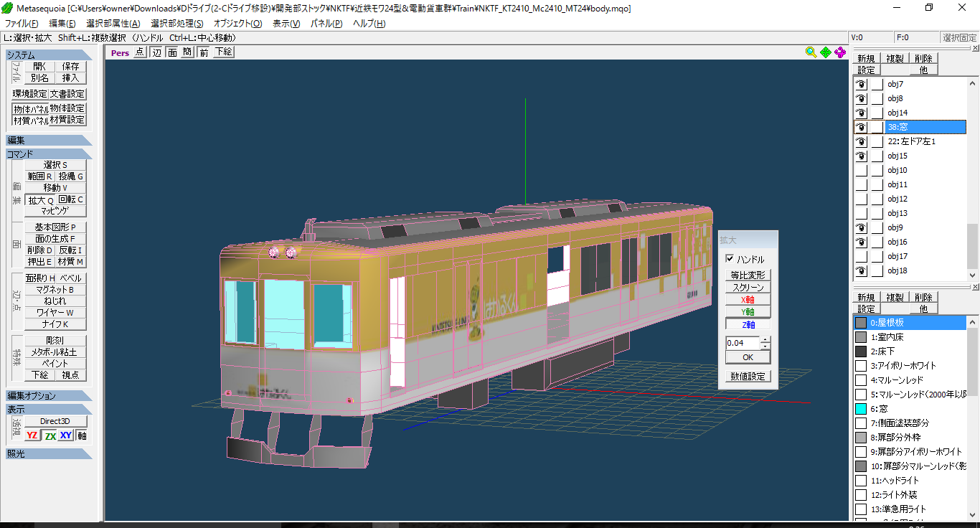Open the オブジェクト(O) menu

tap(238, 24)
